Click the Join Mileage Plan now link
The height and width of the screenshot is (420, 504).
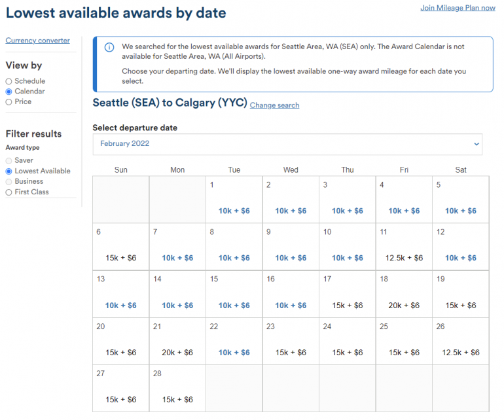click(x=458, y=8)
